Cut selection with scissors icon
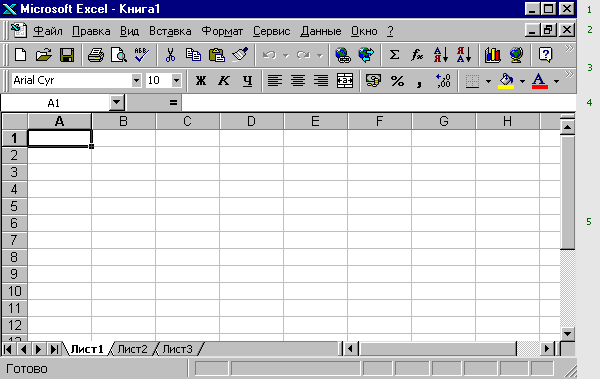600x379 pixels. click(x=170, y=55)
